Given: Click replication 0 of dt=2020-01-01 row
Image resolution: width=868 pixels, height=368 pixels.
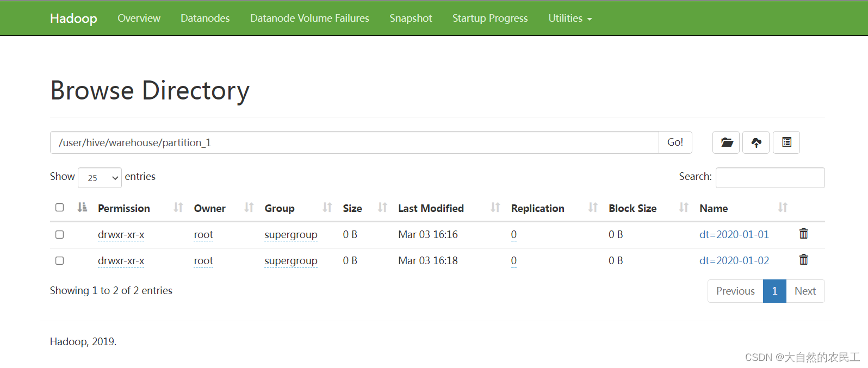Looking at the screenshot, I should pos(514,235).
